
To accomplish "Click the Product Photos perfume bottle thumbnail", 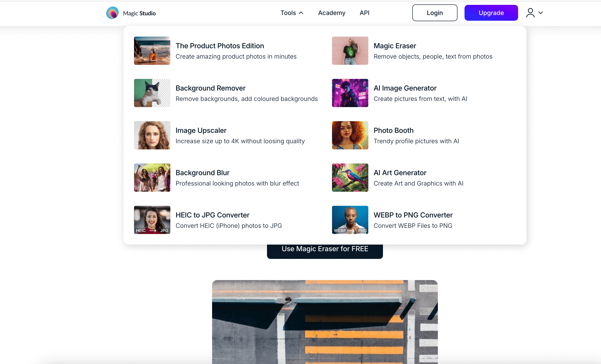I will (x=152, y=51).
